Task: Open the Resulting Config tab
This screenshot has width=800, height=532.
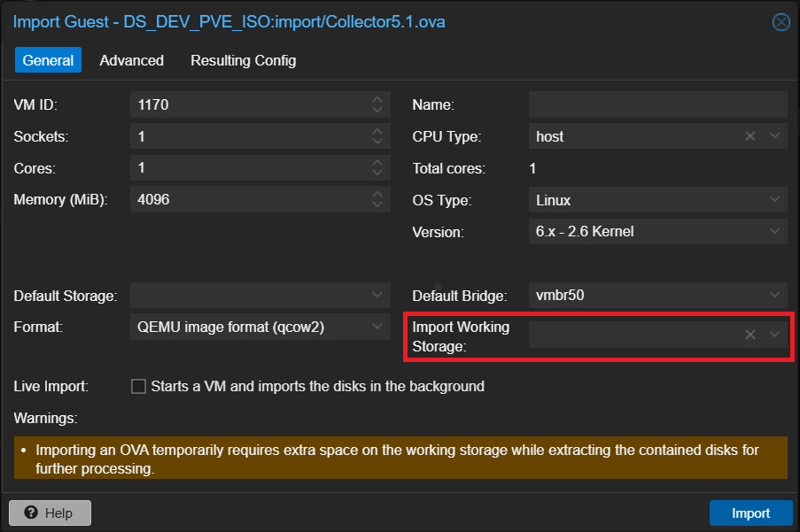Action: (x=243, y=60)
